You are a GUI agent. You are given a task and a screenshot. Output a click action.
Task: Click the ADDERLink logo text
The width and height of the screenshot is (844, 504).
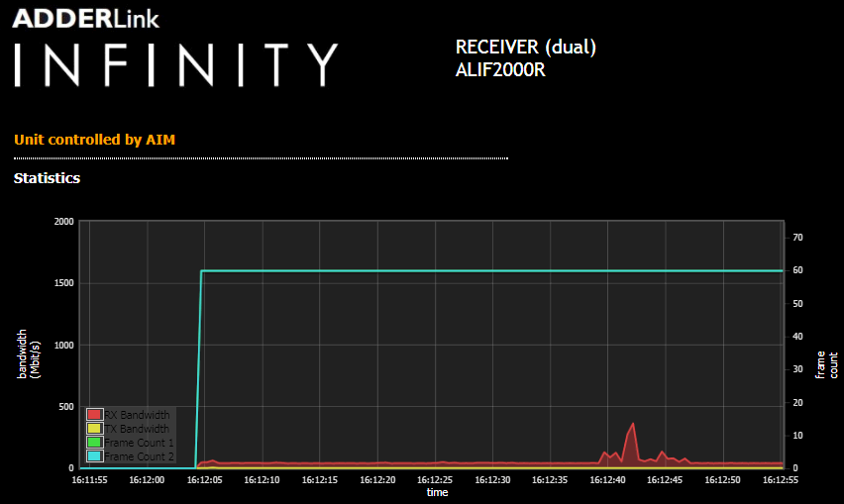coord(85,19)
